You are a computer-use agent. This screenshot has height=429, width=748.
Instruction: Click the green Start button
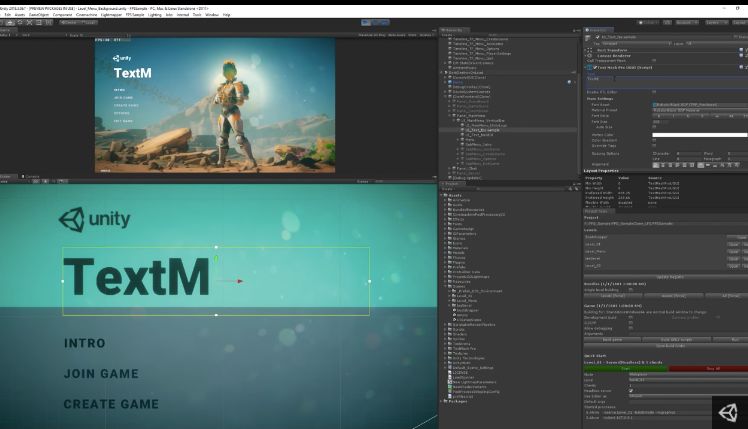(625, 368)
